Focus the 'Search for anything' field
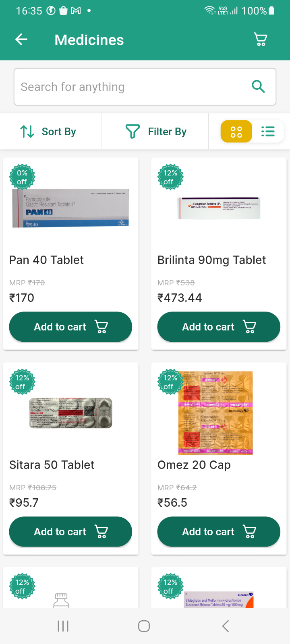The width and height of the screenshot is (290, 644). point(129,87)
